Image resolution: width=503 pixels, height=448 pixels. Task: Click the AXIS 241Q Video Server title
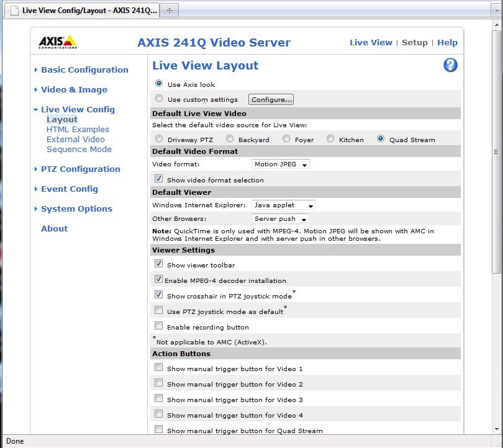click(x=214, y=43)
